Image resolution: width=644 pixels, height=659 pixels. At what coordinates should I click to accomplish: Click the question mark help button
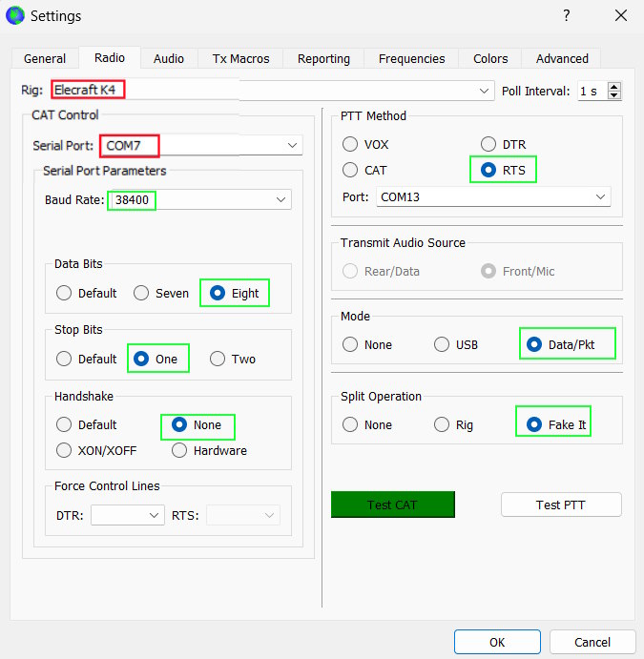pyautogui.click(x=566, y=16)
